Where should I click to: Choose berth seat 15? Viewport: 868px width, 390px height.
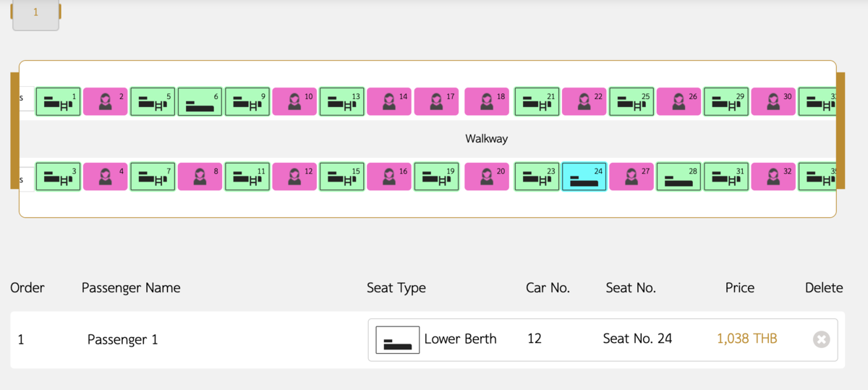click(341, 176)
